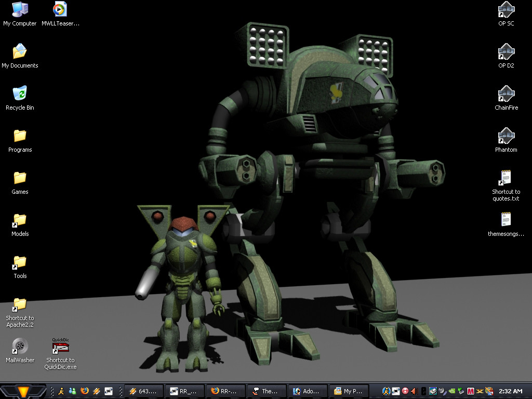Select the MWLLTeaser media file icon

pyautogui.click(x=60, y=14)
